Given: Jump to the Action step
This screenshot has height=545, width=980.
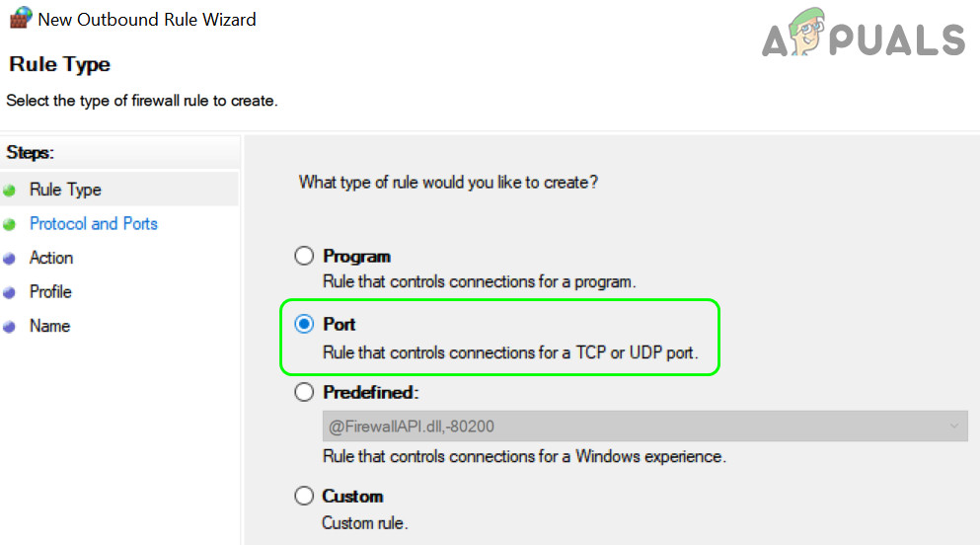Looking at the screenshot, I should point(51,258).
